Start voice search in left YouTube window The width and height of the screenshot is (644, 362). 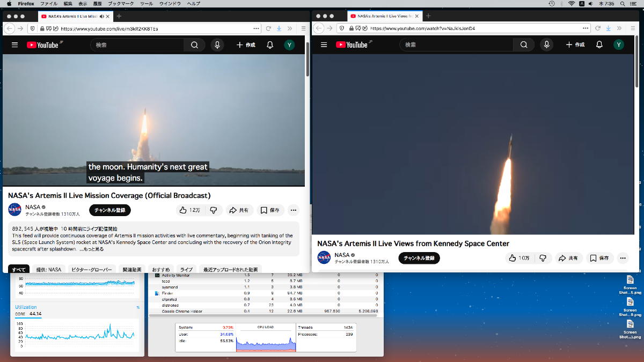(217, 45)
